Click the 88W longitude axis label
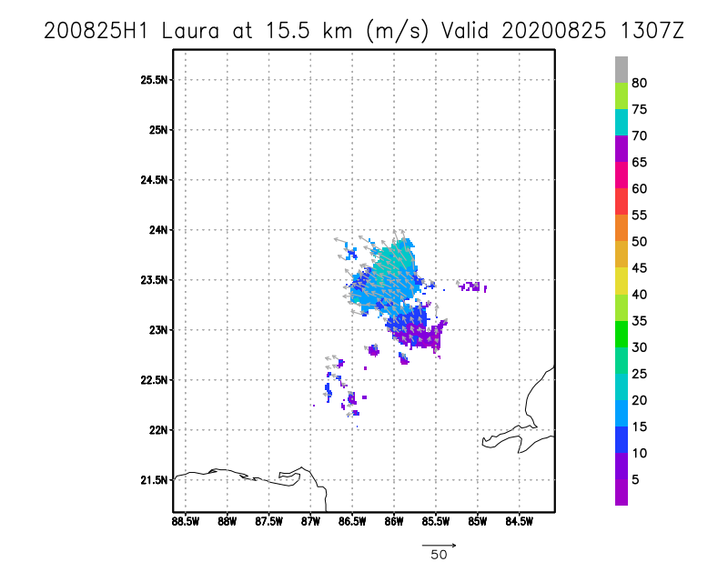This screenshot has height=562, width=728. [x=227, y=522]
